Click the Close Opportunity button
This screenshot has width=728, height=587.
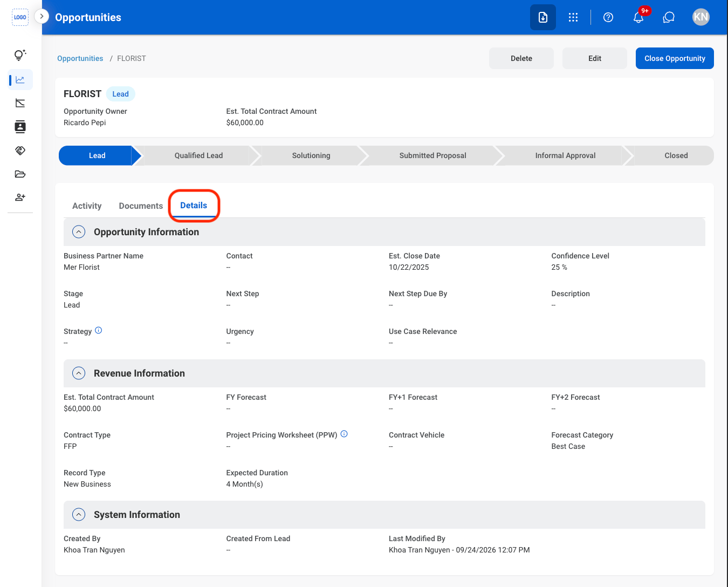(x=675, y=58)
